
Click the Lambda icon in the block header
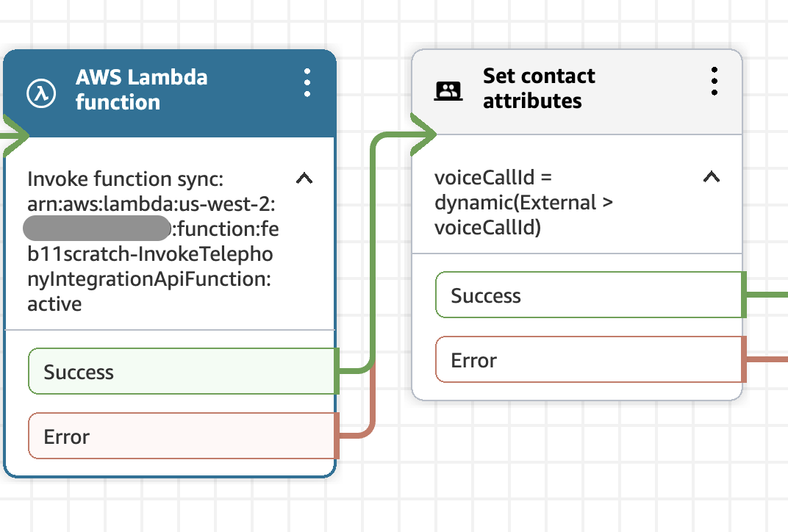43,93
